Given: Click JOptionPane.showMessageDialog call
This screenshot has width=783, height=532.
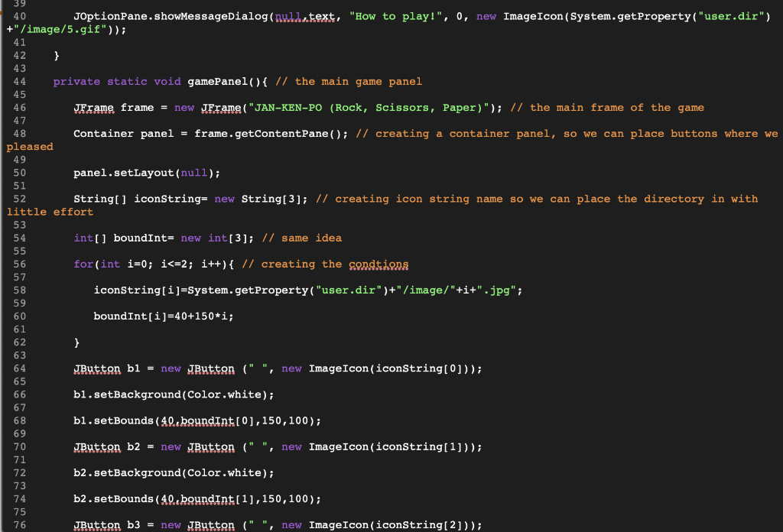Looking at the screenshot, I should pyautogui.click(x=171, y=17).
